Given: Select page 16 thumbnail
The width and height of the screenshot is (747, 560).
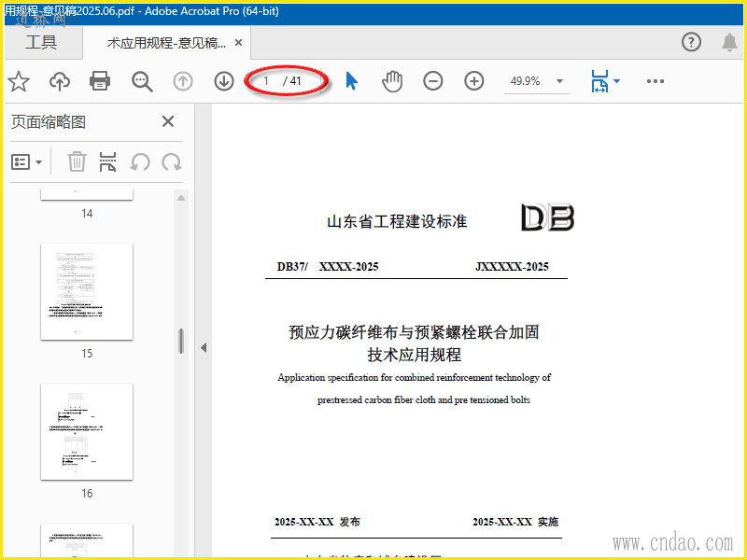Looking at the screenshot, I should coord(87,432).
